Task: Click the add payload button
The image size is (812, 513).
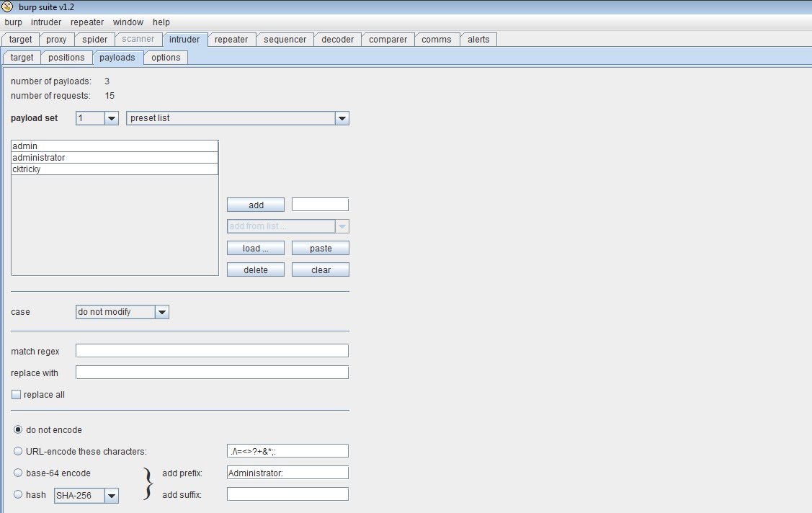Action: [x=256, y=205]
